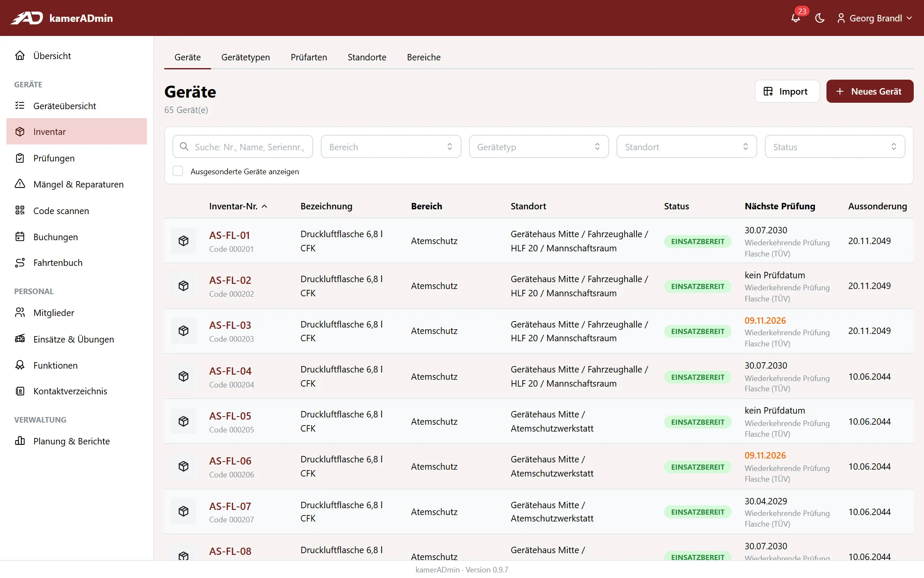Click the Import button

(787, 91)
